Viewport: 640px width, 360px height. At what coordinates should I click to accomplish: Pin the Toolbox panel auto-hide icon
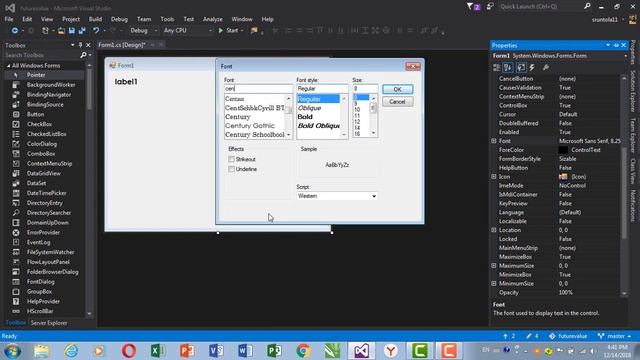80,45
